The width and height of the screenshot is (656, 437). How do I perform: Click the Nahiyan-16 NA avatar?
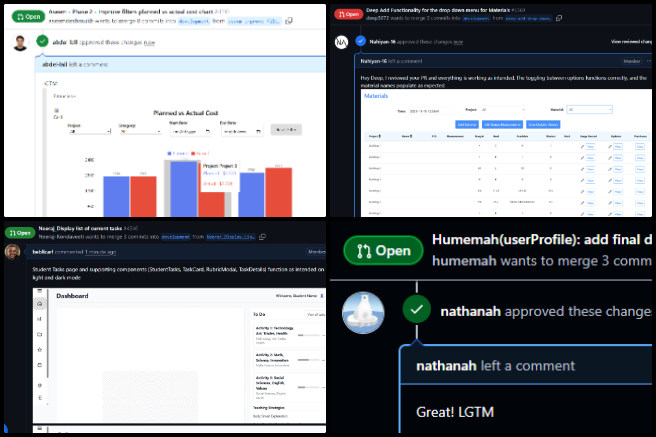341,42
